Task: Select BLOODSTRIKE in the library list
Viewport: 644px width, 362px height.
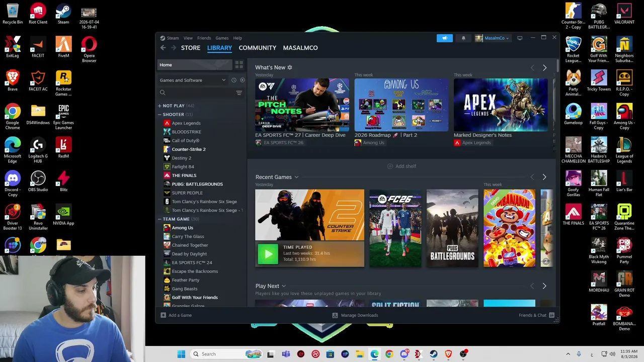Action: coord(187,132)
